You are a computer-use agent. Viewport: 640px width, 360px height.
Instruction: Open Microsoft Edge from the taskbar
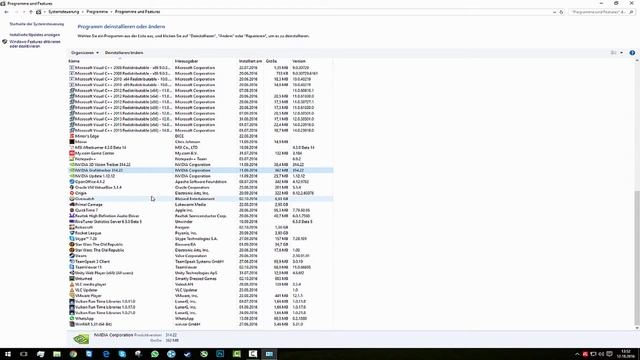106,354
